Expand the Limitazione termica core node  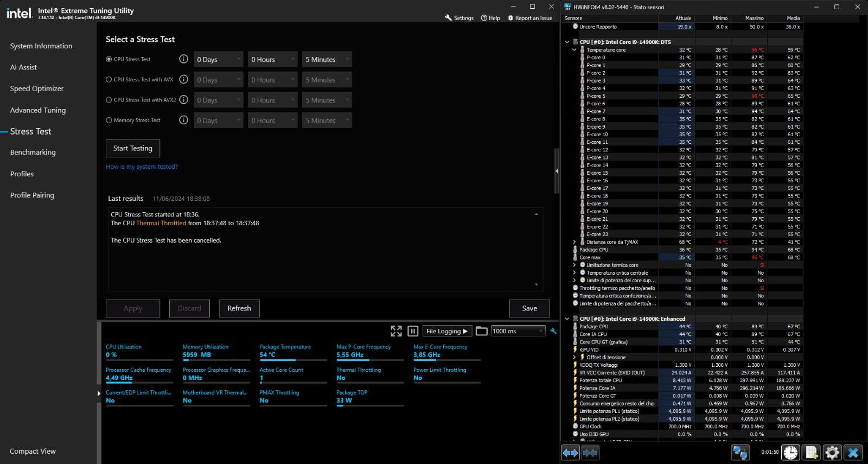coord(574,265)
